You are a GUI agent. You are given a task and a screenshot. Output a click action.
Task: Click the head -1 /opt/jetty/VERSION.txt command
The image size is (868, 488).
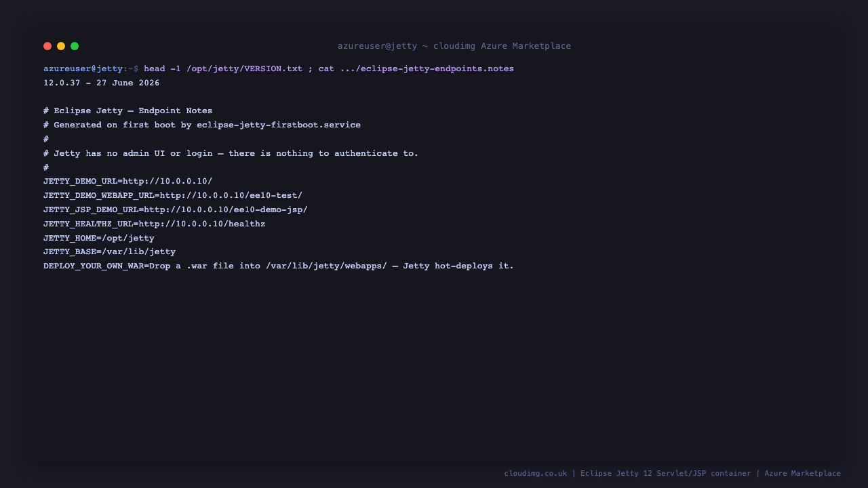pyautogui.click(x=223, y=69)
